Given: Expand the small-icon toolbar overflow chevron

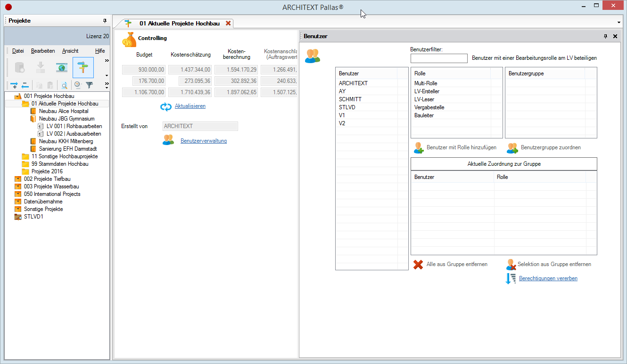Looking at the screenshot, I should [x=107, y=85].
